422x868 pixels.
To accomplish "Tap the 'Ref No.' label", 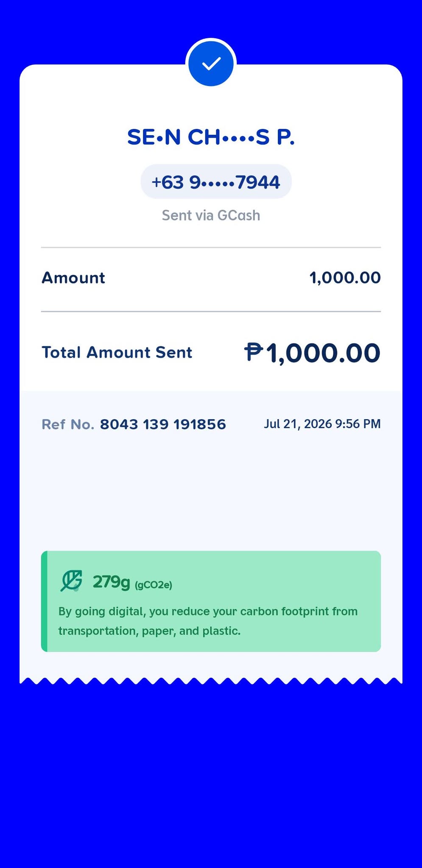I will point(68,424).
